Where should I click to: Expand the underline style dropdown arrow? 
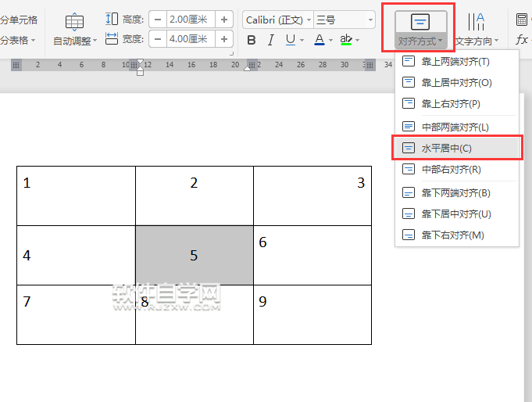[x=302, y=41]
